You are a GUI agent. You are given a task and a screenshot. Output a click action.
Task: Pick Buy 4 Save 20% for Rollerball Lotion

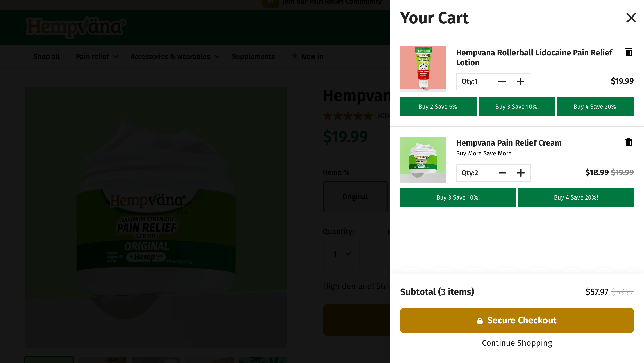pos(595,107)
